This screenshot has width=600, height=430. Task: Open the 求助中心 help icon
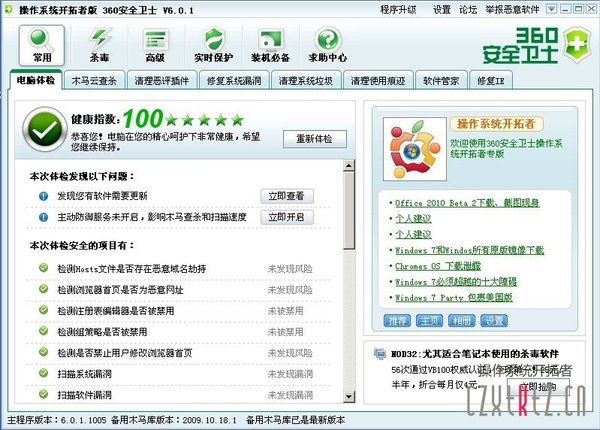pos(328,45)
